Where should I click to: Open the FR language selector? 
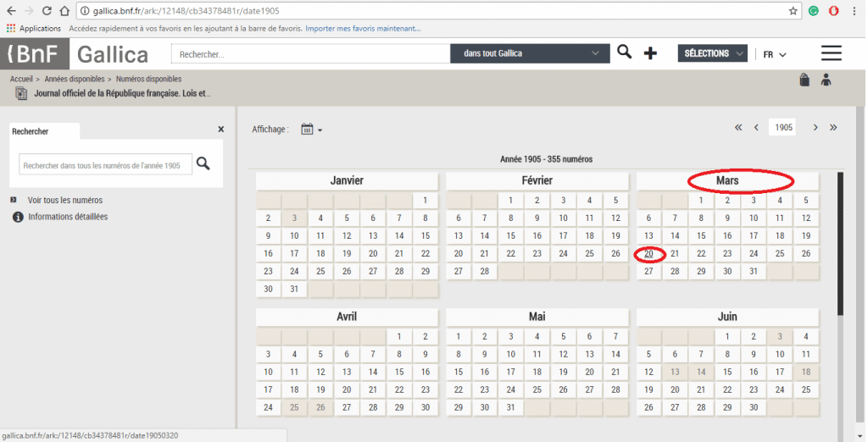coord(774,54)
